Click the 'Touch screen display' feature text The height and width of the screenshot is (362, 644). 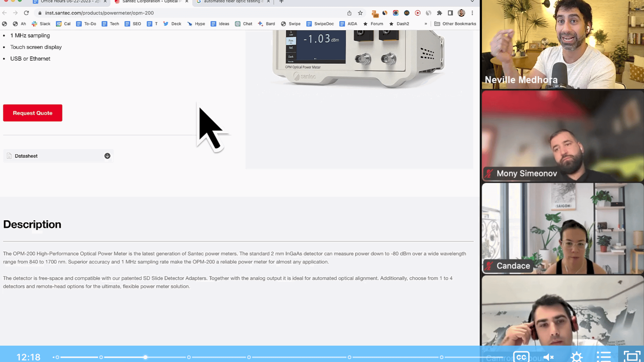coord(36,47)
